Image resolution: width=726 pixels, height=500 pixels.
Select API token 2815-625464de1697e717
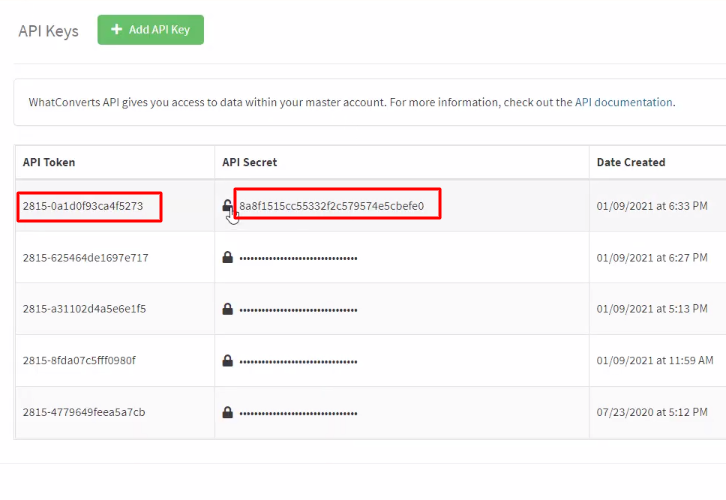86,258
